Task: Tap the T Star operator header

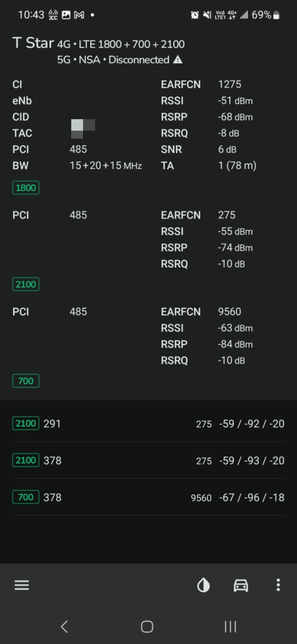Action: [x=33, y=43]
